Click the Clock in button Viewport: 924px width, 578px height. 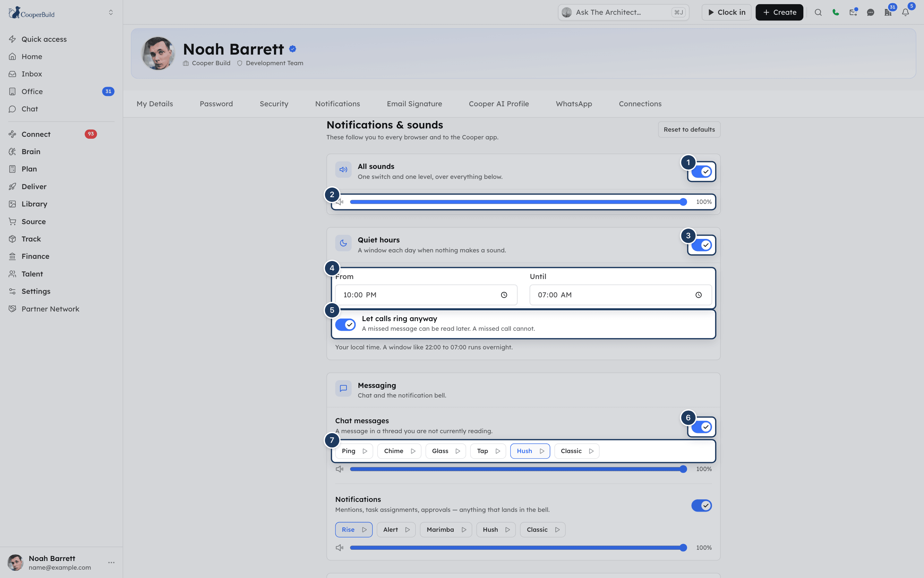pos(726,12)
